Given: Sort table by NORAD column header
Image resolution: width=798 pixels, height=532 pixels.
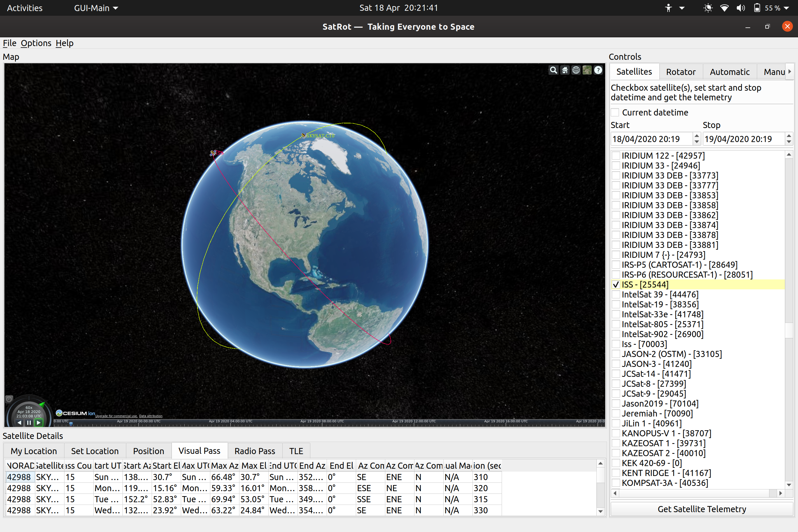Looking at the screenshot, I should coord(20,466).
